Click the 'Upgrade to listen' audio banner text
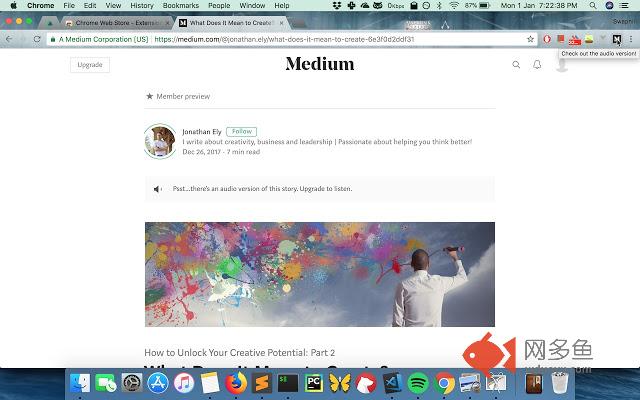640x400 pixels. point(262,189)
